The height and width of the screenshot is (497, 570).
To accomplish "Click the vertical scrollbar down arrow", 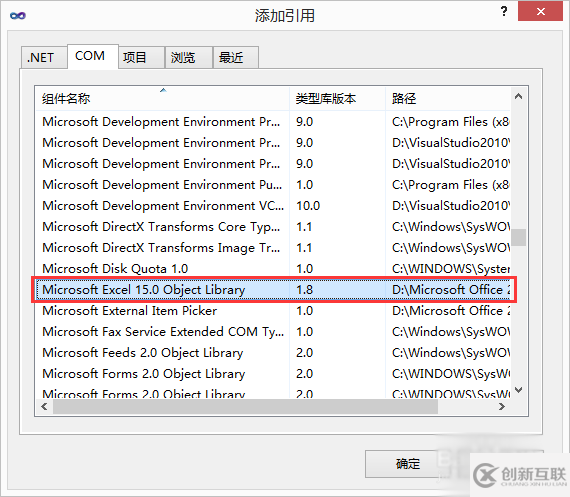I will [519, 390].
